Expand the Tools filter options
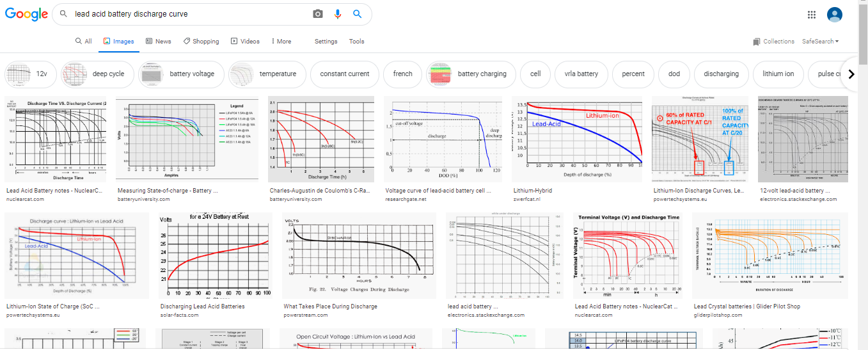This screenshot has width=868, height=350. pos(356,42)
